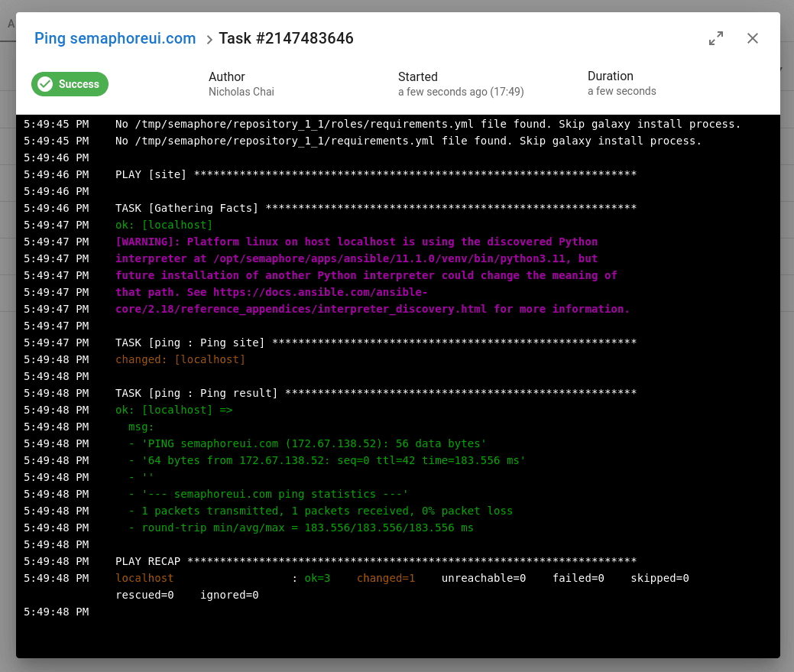Click the 'PLAY RECAP' log line

tap(376, 561)
